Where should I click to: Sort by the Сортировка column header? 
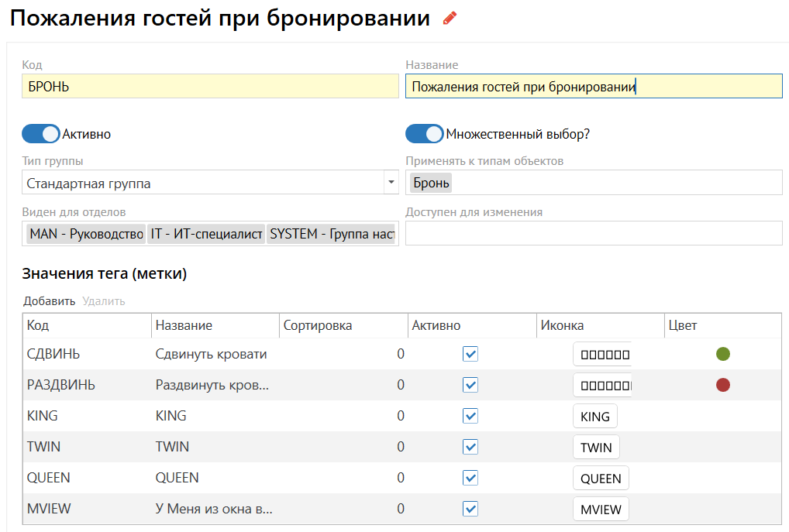pos(318,325)
